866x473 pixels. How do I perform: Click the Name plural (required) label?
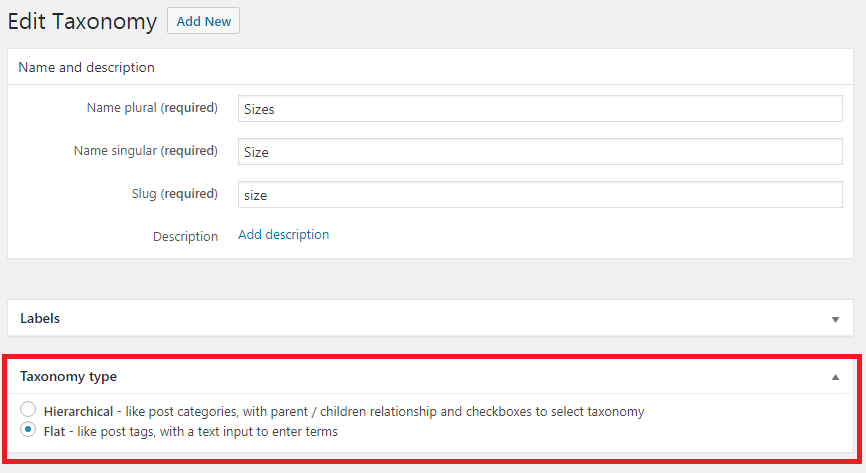[x=152, y=108]
